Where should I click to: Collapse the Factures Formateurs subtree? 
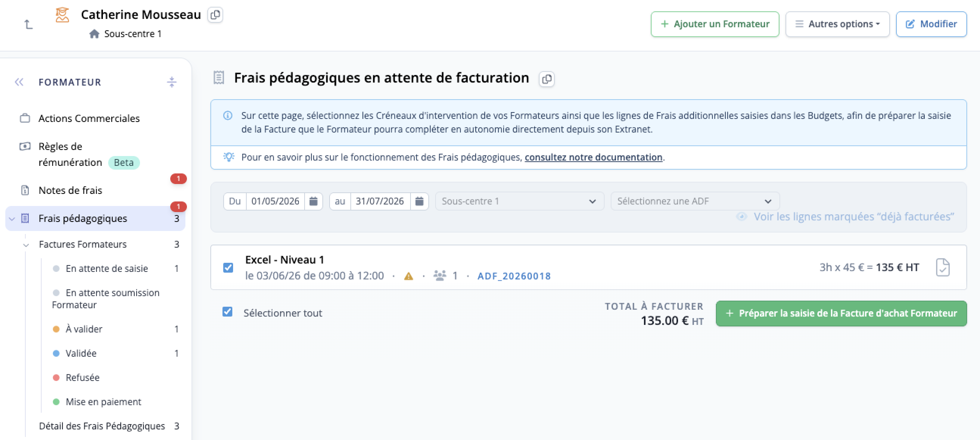(x=26, y=245)
